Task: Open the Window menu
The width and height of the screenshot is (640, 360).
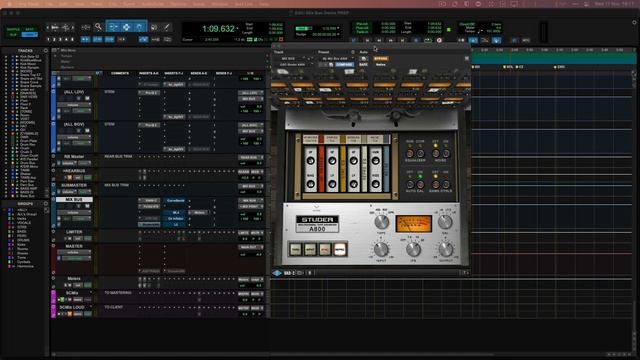Action: [220, 4]
